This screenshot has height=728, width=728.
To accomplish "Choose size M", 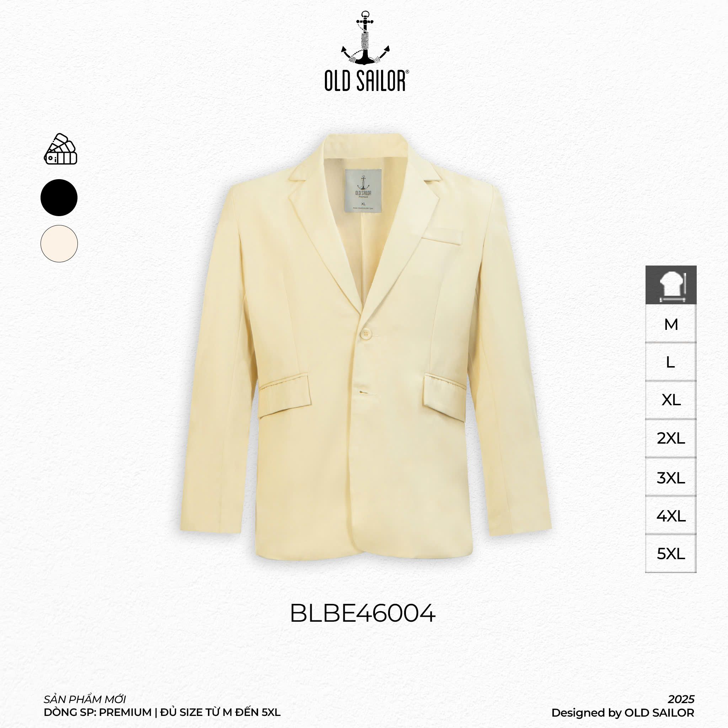I will click(671, 324).
